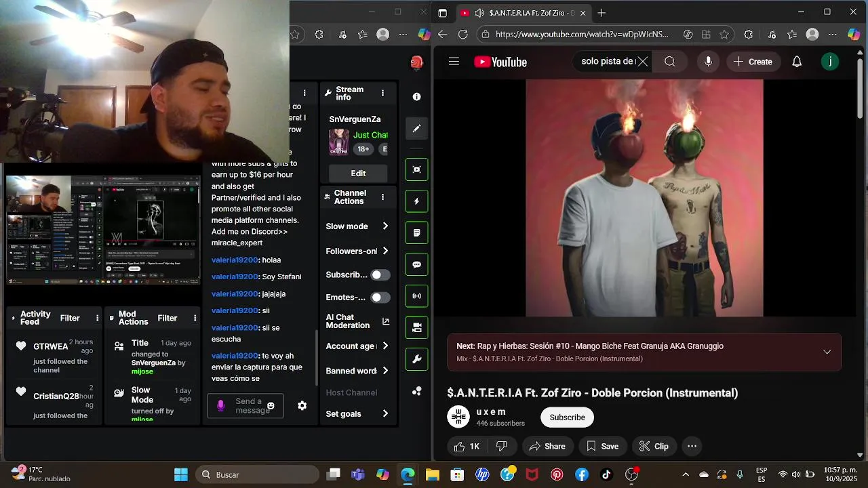Click the purple microphone icon in chat

click(220, 405)
